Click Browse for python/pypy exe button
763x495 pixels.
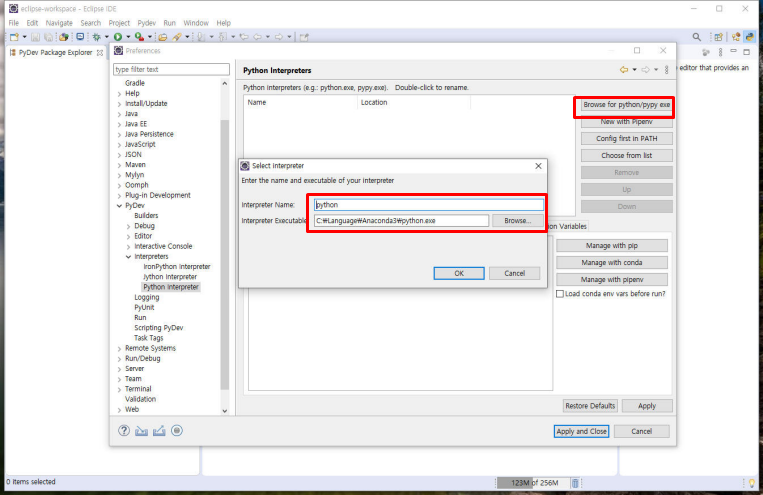tap(627, 105)
